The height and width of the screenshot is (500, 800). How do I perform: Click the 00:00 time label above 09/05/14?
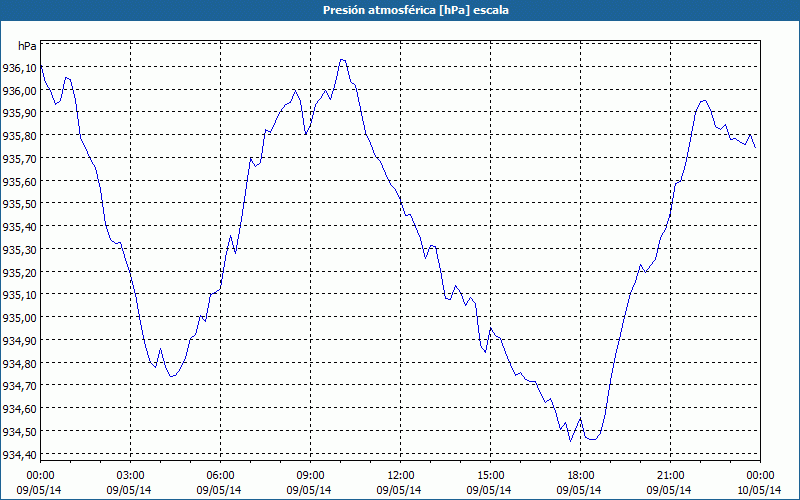(x=40, y=476)
